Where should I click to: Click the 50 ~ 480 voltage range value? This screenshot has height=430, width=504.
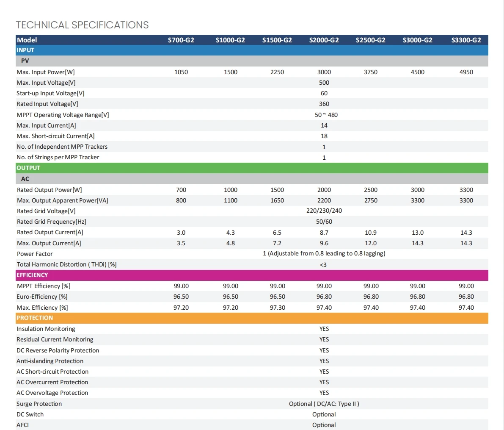pos(326,115)
